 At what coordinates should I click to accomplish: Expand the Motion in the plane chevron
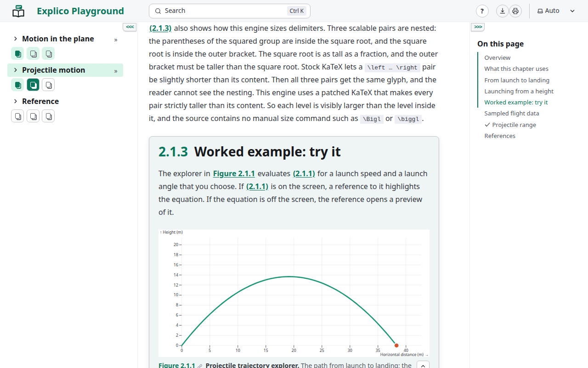16,39
